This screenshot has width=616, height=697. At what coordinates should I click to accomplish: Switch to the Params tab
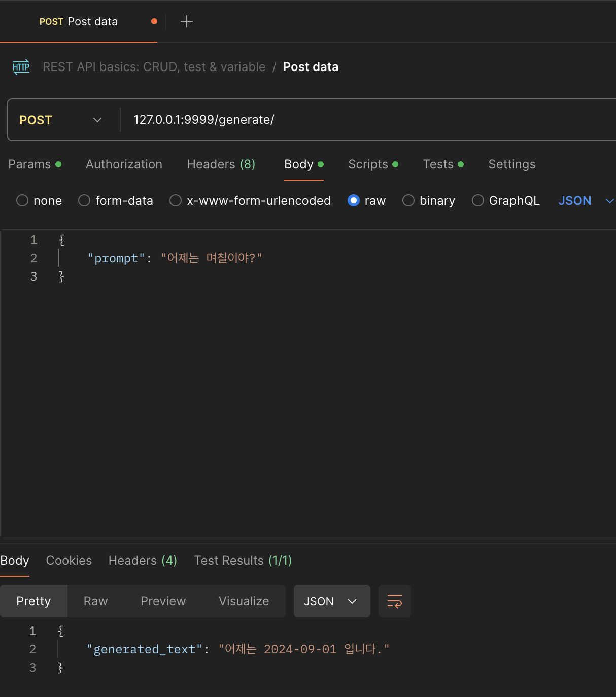[x=35, y=164]
